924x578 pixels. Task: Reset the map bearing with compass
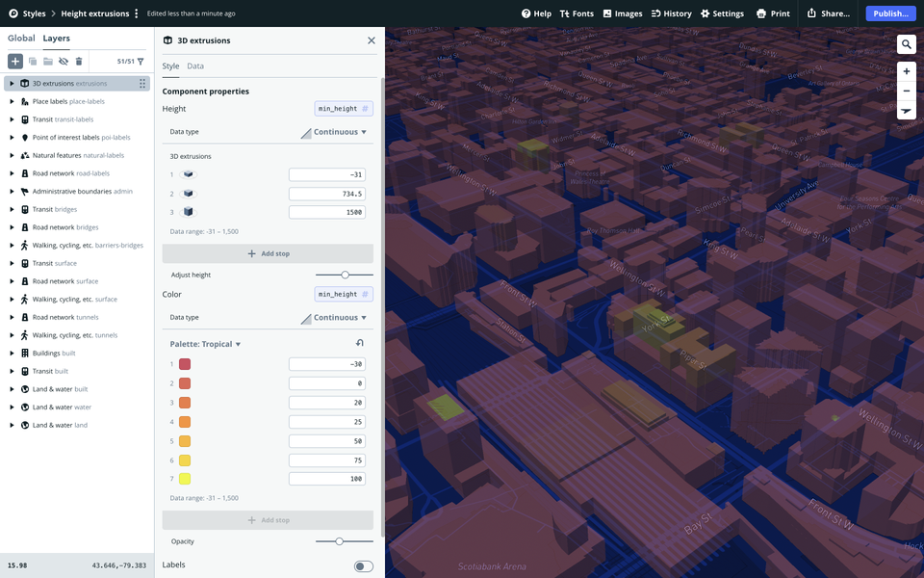coord(906,111)
